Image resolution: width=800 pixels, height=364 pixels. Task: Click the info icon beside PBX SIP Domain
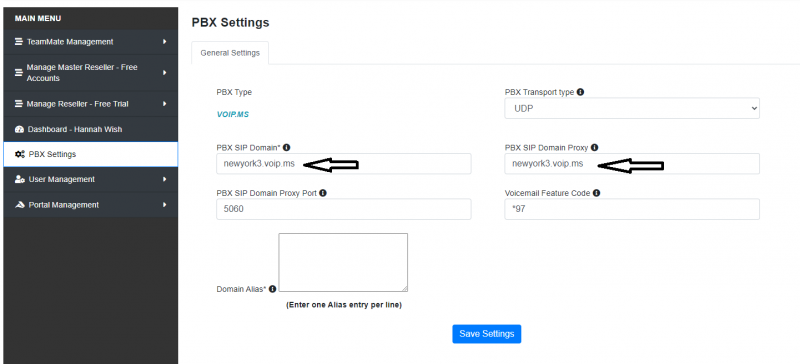[286, 148]
